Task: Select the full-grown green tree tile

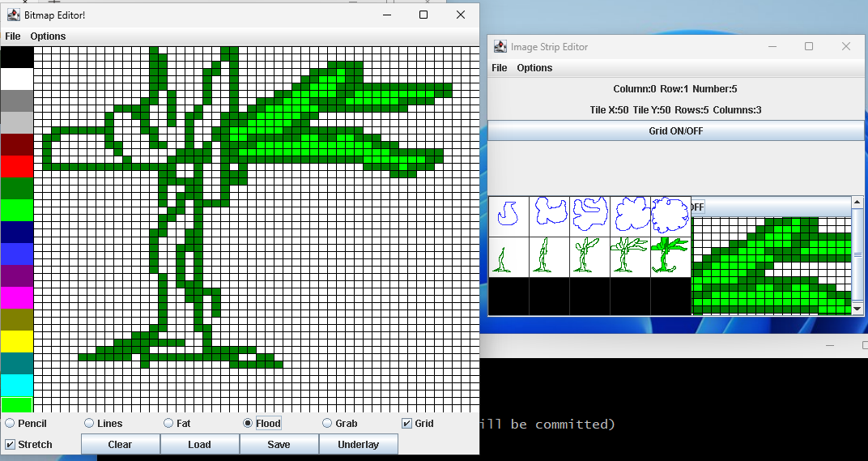Action: pyautogui.click(x=671, y=257)
